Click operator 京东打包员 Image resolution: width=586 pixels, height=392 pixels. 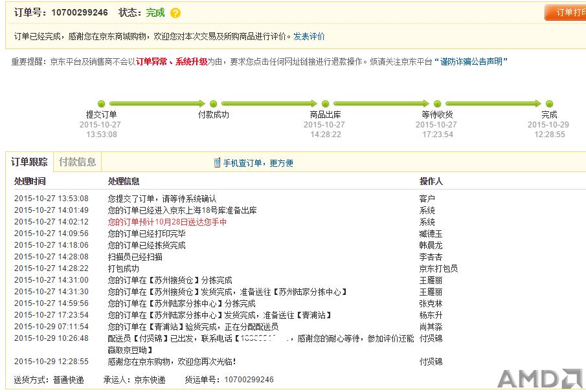tap(439, 268)
